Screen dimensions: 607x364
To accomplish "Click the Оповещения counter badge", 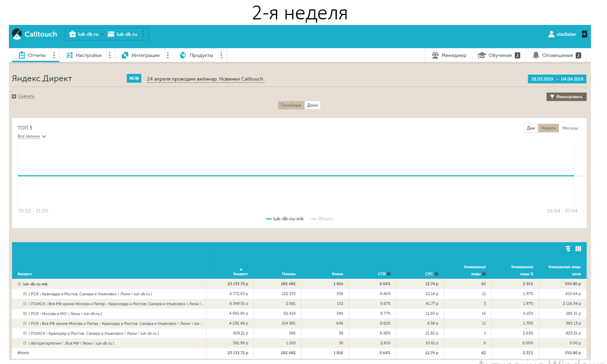I will tap(578, 55).
